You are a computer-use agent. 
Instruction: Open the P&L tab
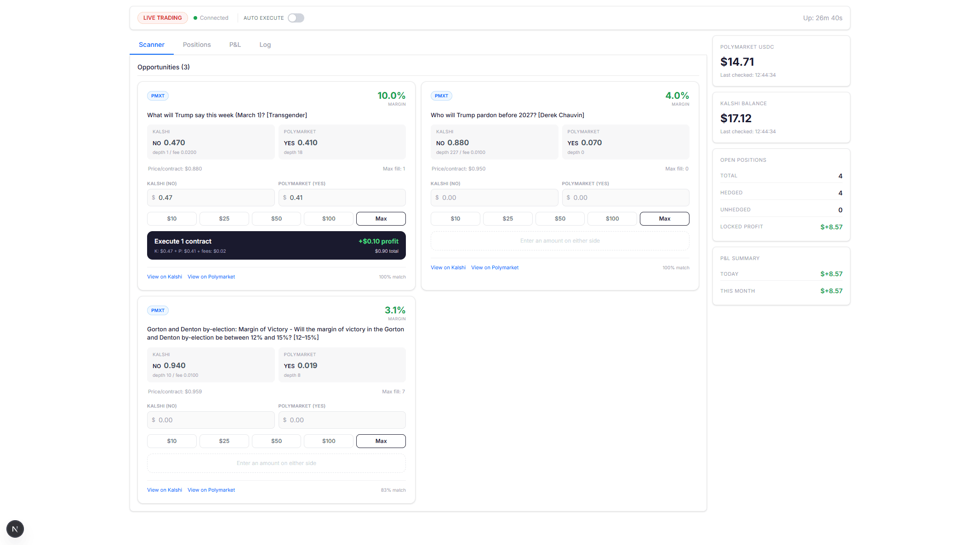pos(235,45)
